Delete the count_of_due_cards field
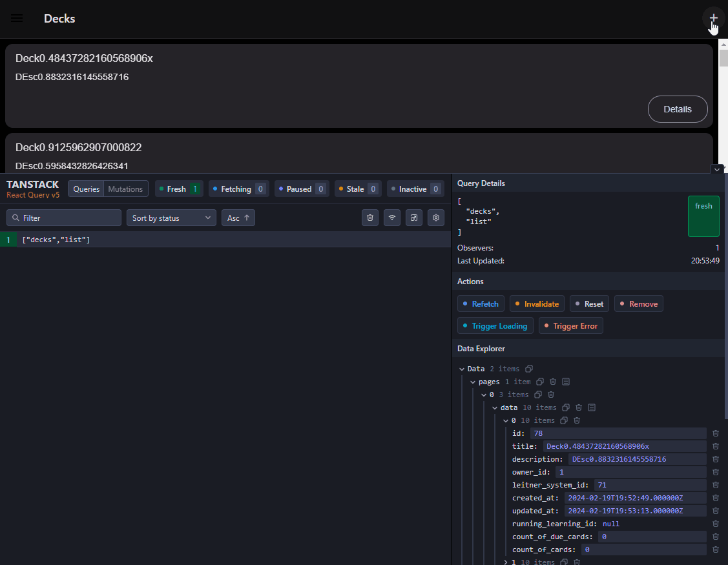 [x=716, y=537]
